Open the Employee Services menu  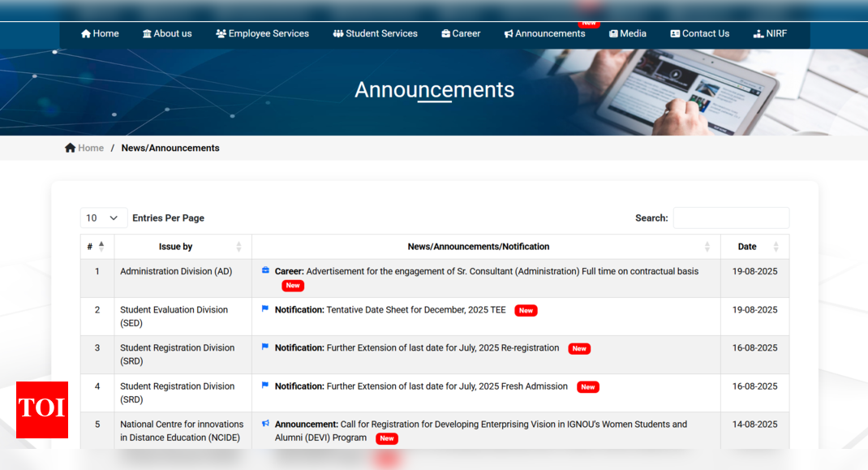click(x=262, y=33)
